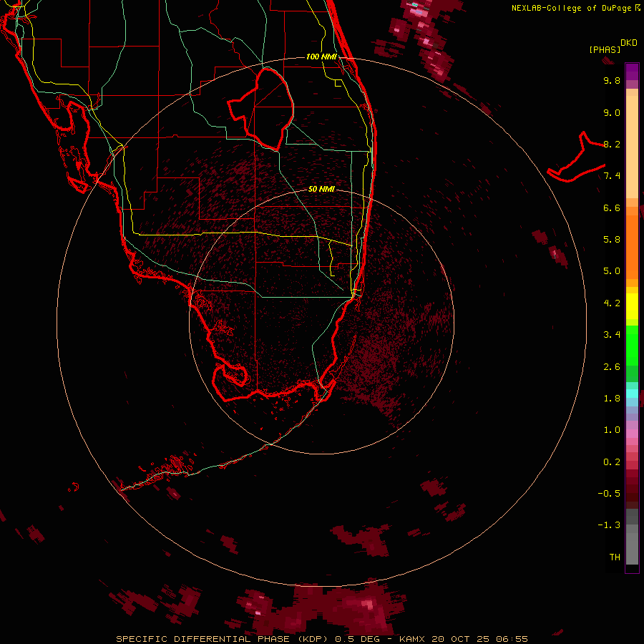Viewport: 644px width, 644px height.
Task: Pick the yellow colorbar segment
Action: point(632,306)
